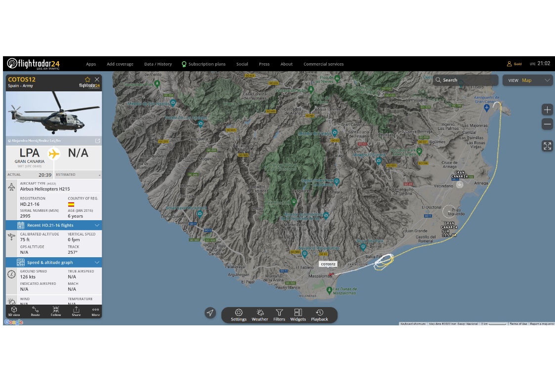Click the Search field

466,80
